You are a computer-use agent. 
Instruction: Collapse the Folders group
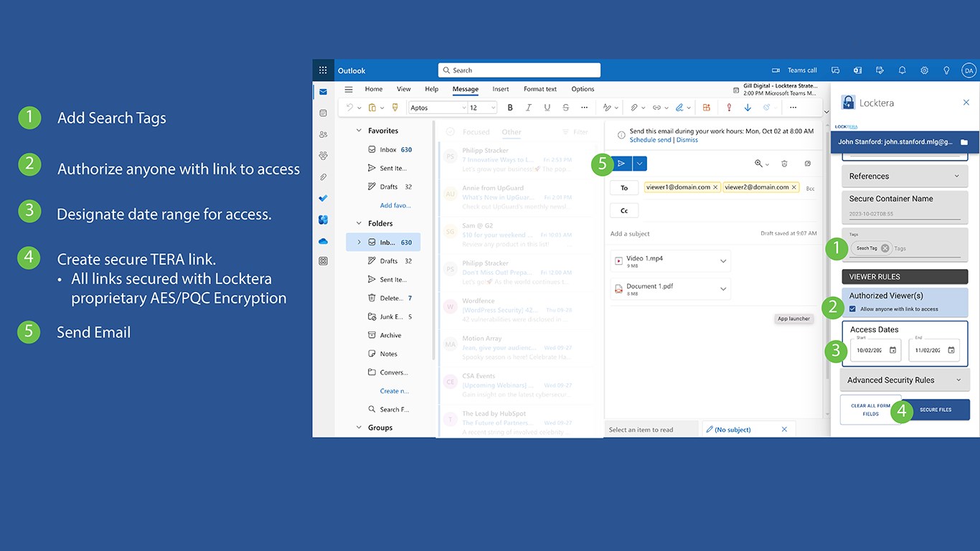(x=359, y=223)
